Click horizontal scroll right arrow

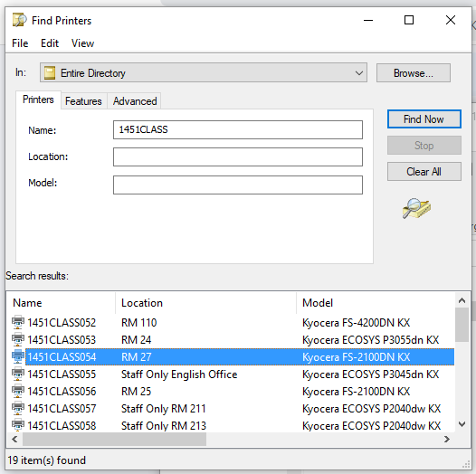pyautogui.click(x=446, y=439)
